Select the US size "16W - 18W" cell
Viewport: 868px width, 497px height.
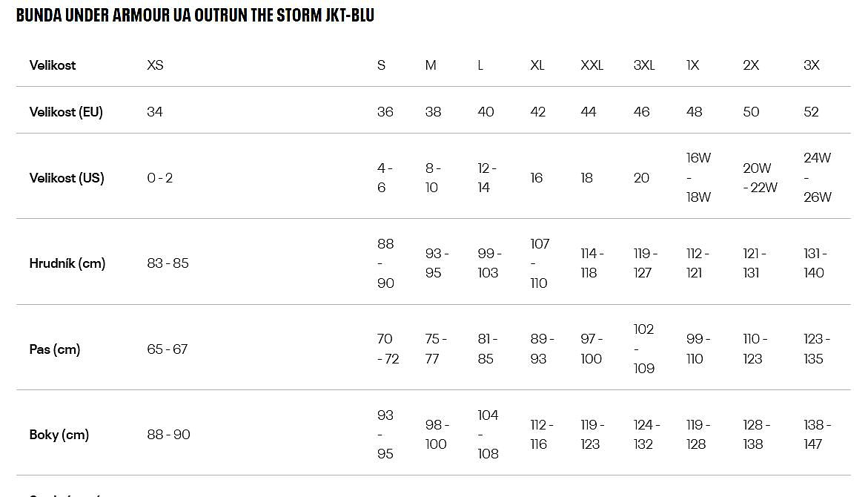(698, 178)
